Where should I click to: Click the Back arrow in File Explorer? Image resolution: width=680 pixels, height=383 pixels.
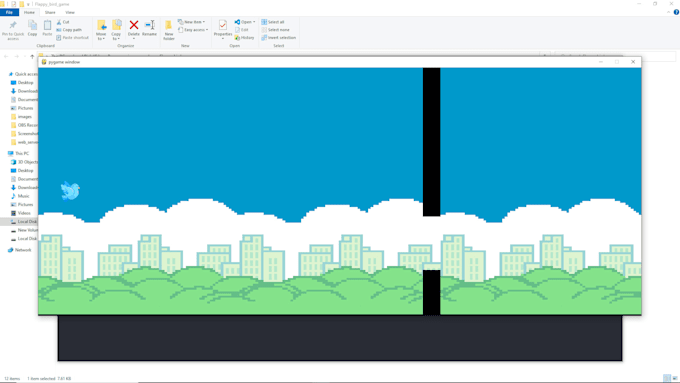coord(6,56)
